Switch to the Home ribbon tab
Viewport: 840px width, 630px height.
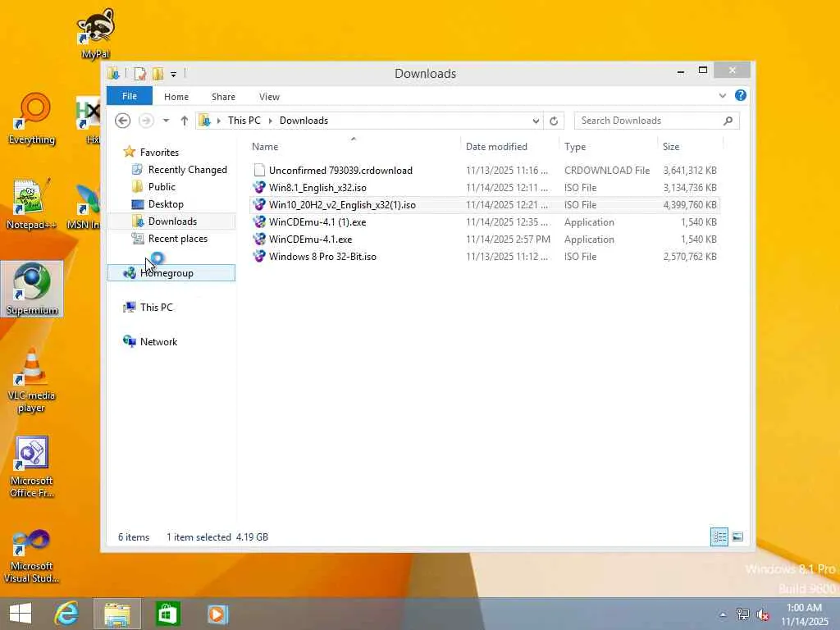pos(176,97)
